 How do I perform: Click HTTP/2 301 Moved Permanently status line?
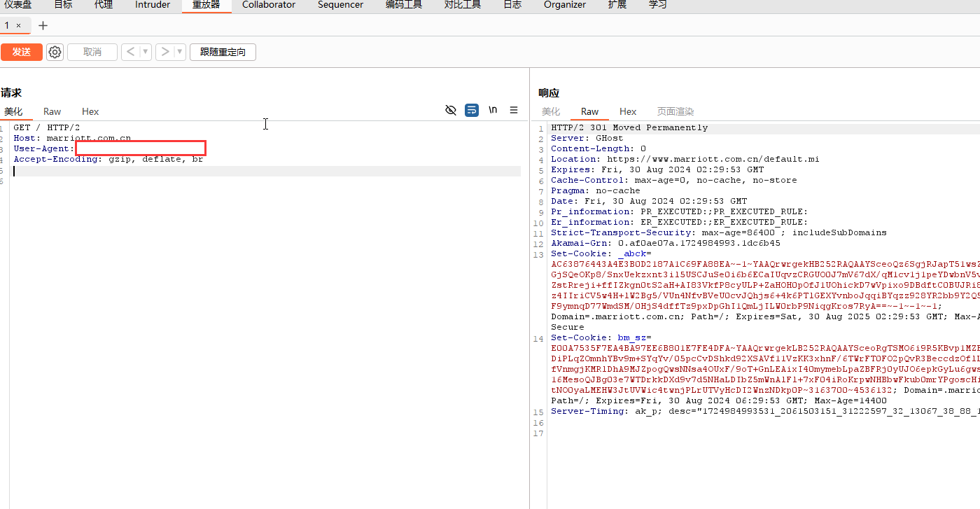pyautogui.click(x=629, y=127)
